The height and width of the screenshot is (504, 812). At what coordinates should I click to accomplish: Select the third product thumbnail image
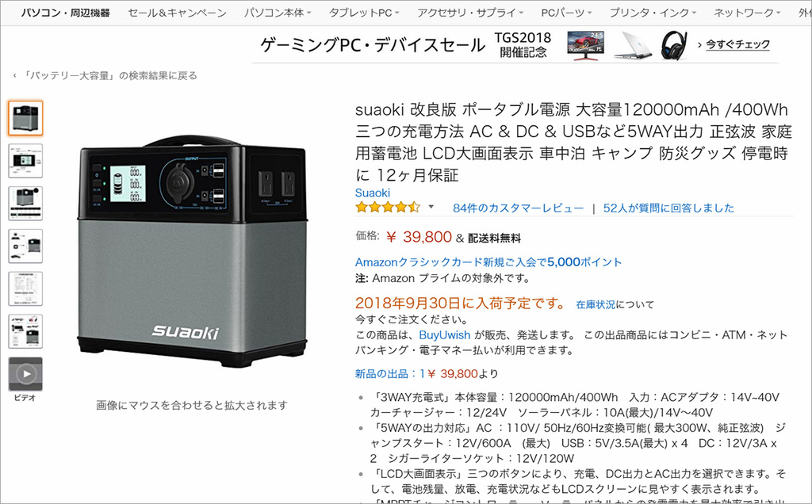(x=25, y=204)
